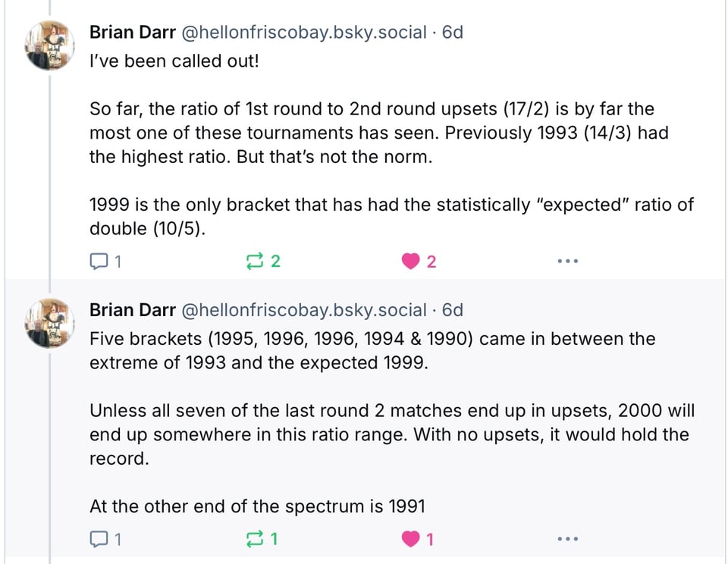Toggle the heart on the 1991 spectrum post
The width and height of the screenshot is (728, 564).
click(x=412, y=539)
